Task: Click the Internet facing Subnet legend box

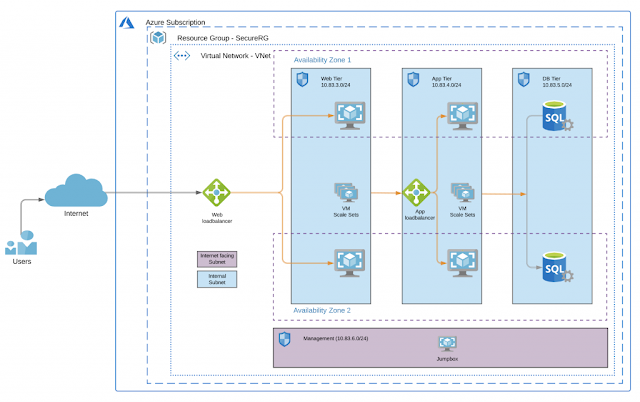Action: (217, 259)
